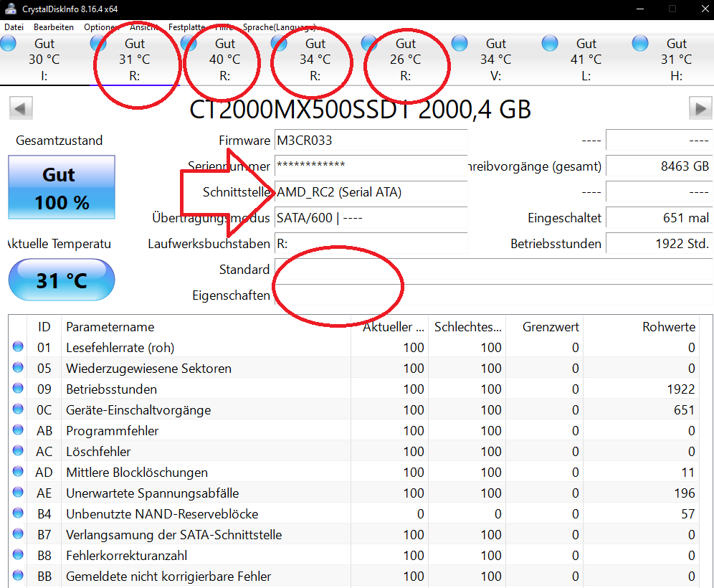Image resolution: width=714 pixels, height=588 pixels.
Task: Select the 'Mittlere Blocklöschungen' parameter name
Action: pyautogui.click(x=137, y=473)
